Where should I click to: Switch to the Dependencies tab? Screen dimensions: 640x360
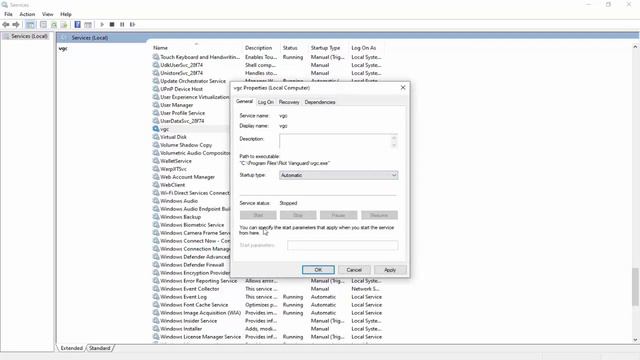coord(320,102)
